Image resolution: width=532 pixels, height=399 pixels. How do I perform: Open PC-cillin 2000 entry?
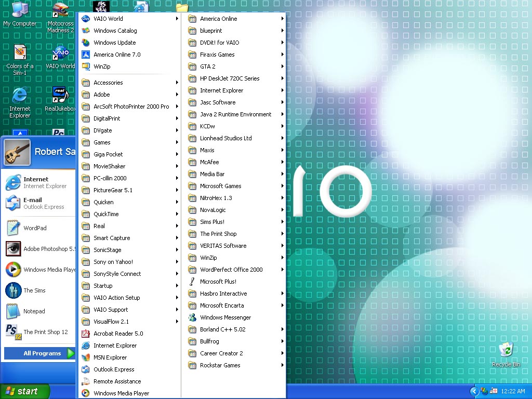[x=129, y=178]
